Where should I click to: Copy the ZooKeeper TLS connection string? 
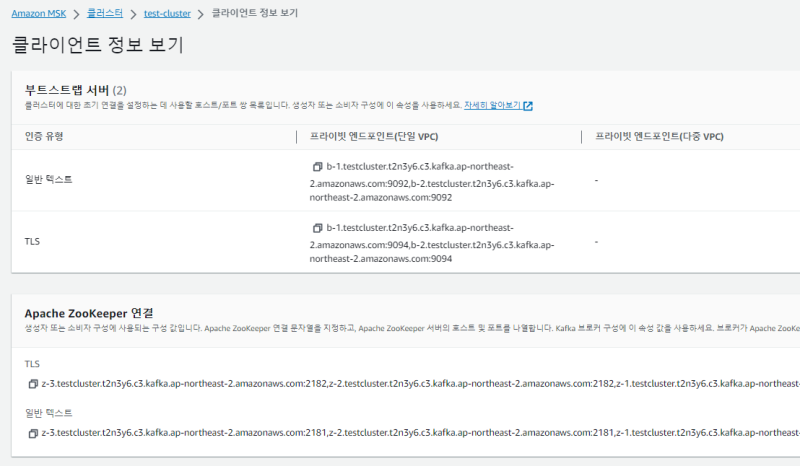tap(33, 384)
